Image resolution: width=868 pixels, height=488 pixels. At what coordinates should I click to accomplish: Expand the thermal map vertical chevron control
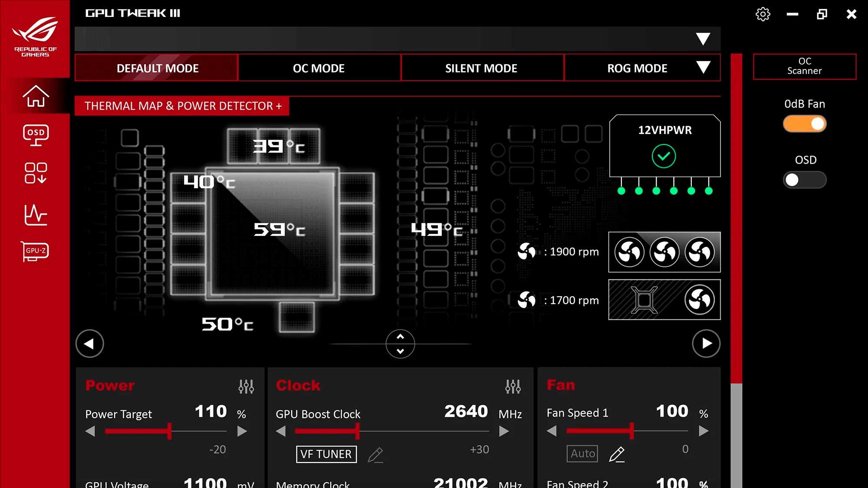pyautogui.click(x=401, y=344)
